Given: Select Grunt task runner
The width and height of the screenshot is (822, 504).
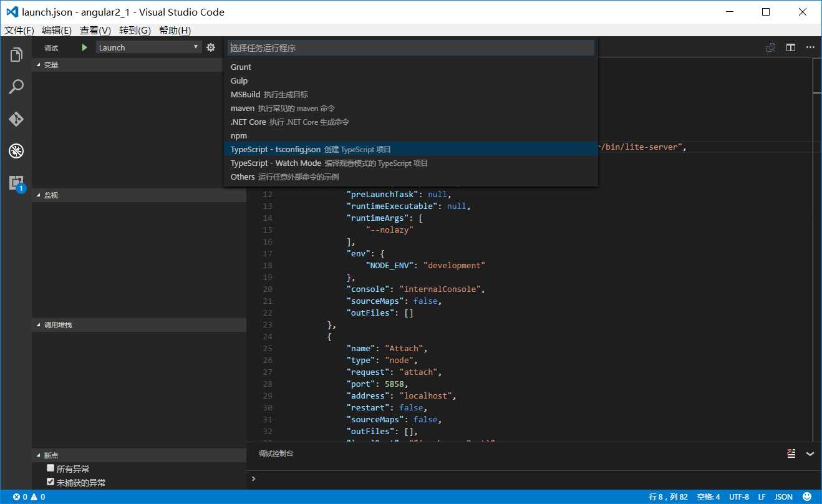Looking at the screenshot, I should [x=410, y=67].
